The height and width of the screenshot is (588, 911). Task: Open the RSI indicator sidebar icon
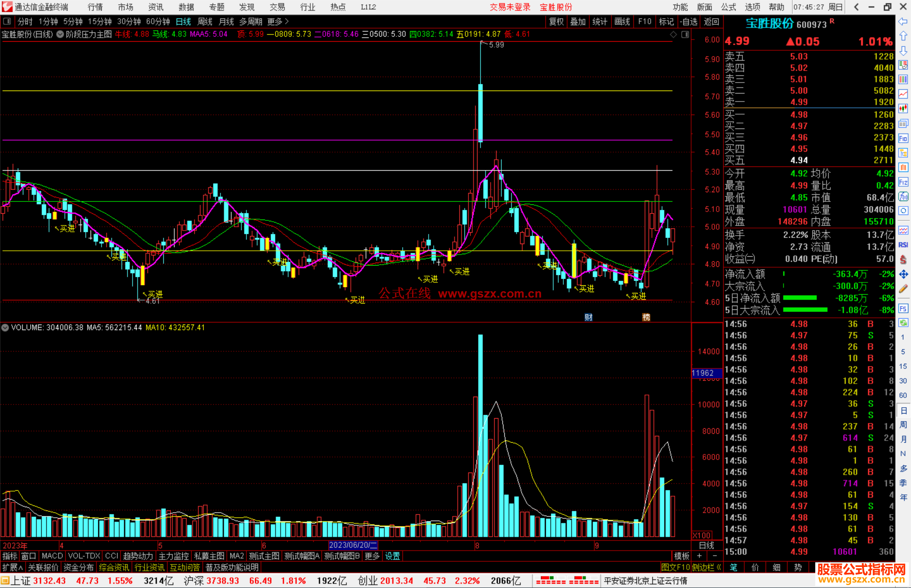903,245
